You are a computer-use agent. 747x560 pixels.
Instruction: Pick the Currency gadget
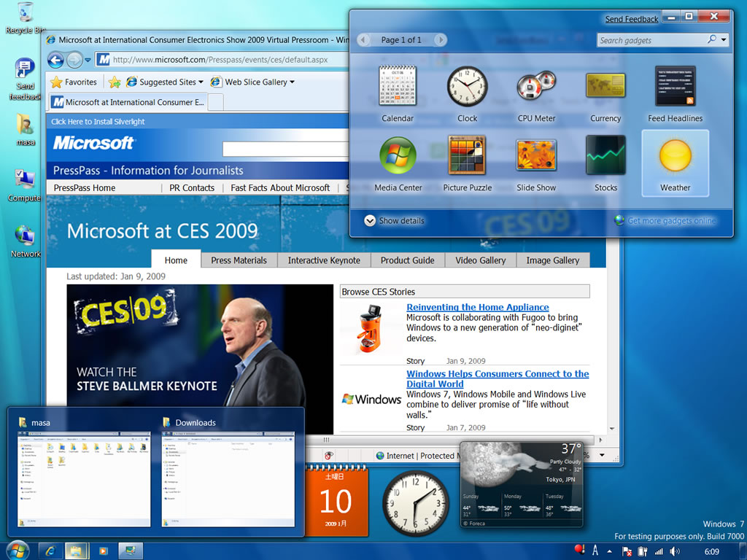click(605, 94)
